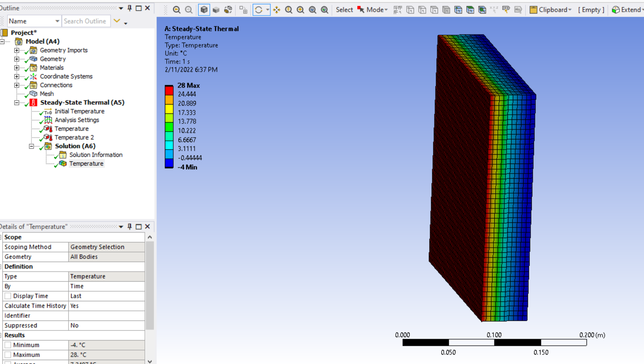Image resolution: width=644 pixels, height=364 pixels.
Task: Select shaded exterior with edges display style
Action: coord(204,10)
